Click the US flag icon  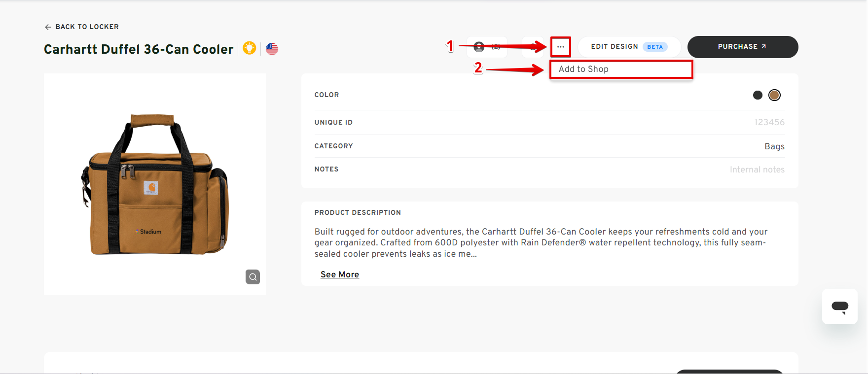coord(272,49)
